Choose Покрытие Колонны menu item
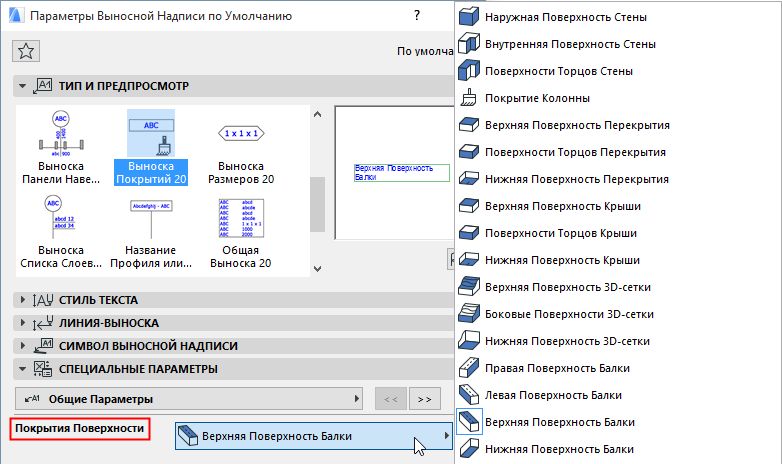This screenshot has width=782, height=464. 618,98
